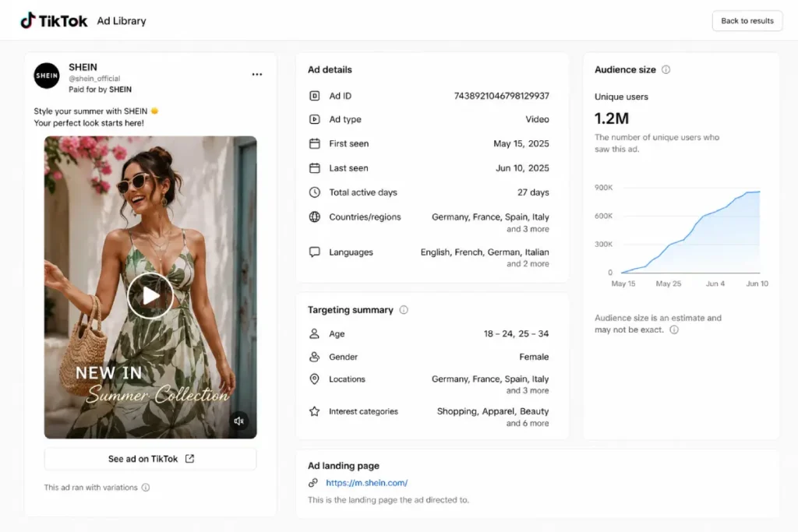798x532 pixels.
Task: Click the 18 – 24, 25 – 34 age value
Action: click(516, 333)
